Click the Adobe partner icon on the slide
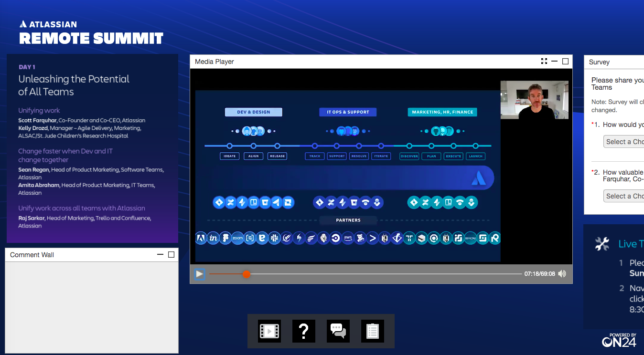 (x=201, y=238)
